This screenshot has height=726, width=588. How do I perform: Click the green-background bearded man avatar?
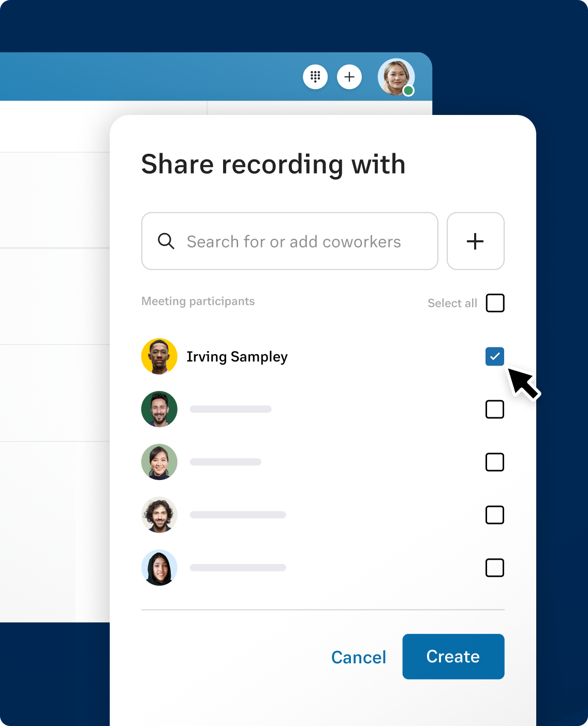[x=159, y=409]
